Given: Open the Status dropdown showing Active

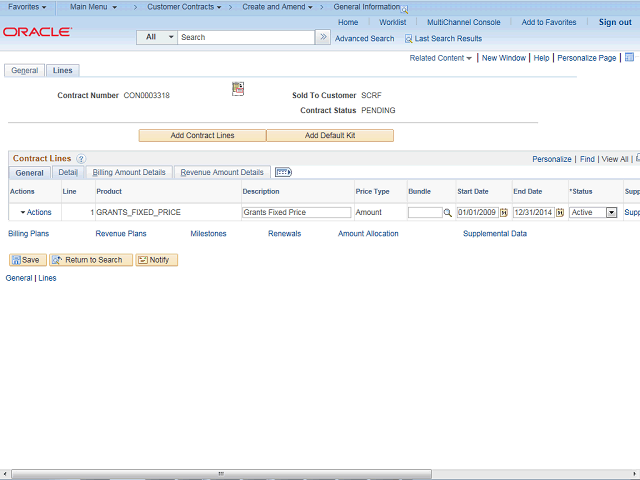Looking at the screenshot, I should point(593,213).
